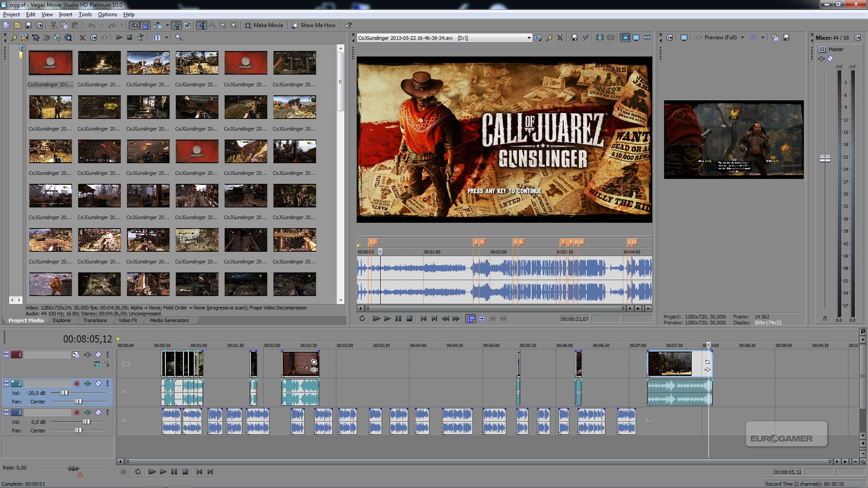Image resolution: width=868 pixels, height=488 pixels.
Task: Open the Undo history dropdown arrow
Action: point(101,25)
